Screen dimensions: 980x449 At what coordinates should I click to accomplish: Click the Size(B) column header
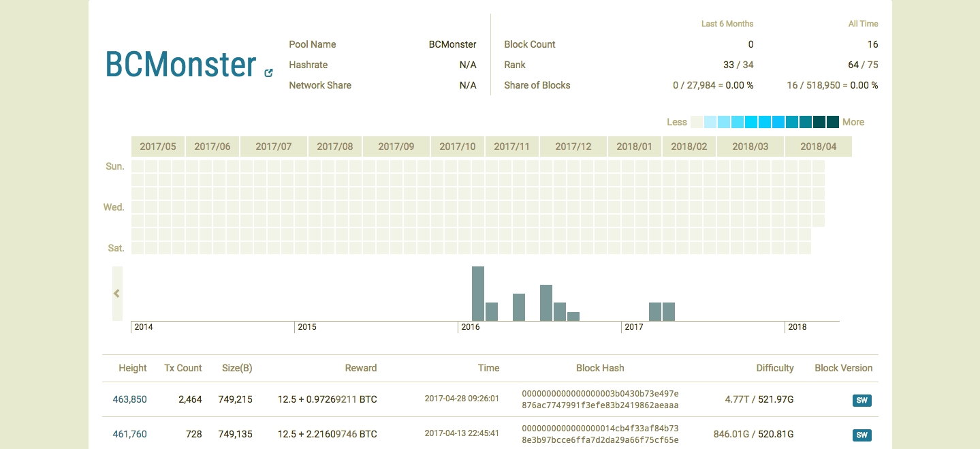(x=237, y=368)
